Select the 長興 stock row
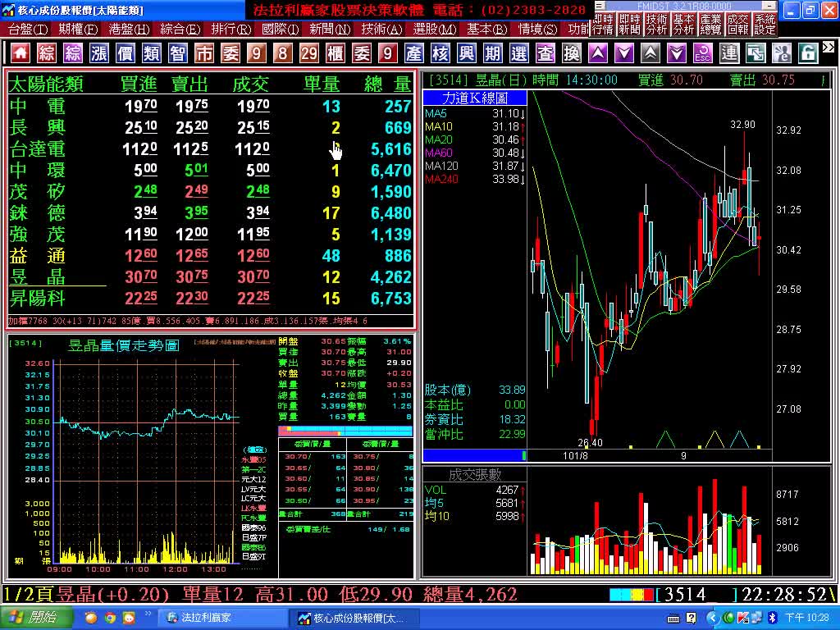The height and width of the screenshot is (630, 840). 211,127
